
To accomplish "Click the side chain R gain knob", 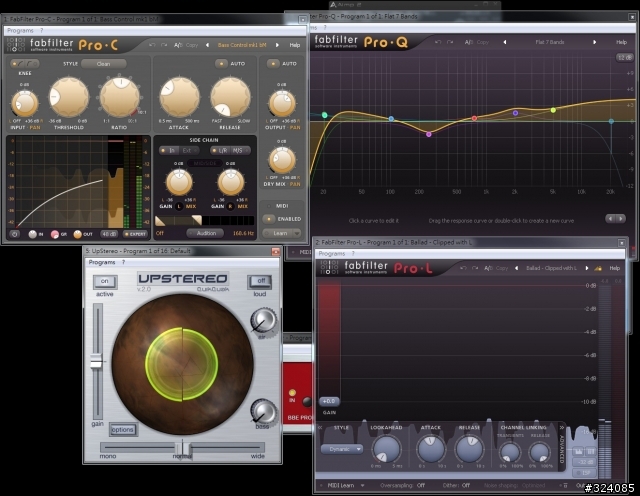I will tap(231, 182).
